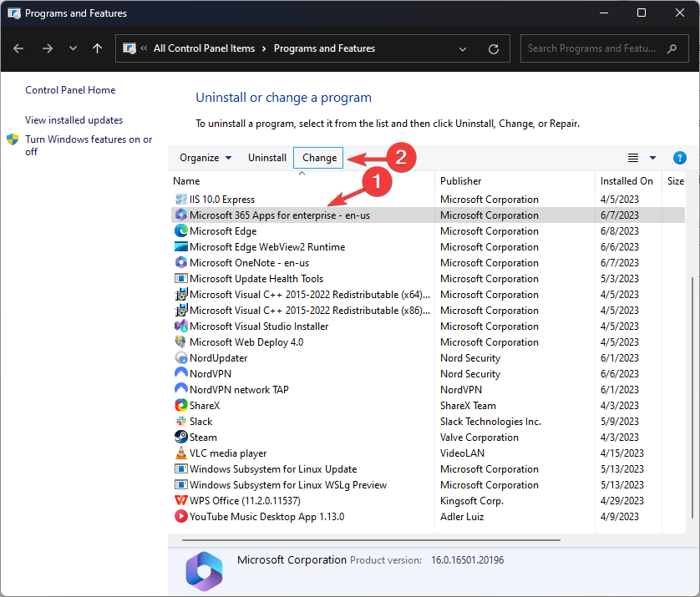The height and width of the screenshot is (597, 700).
Task: Select Visual C++ Redistributable (x64) icon
Action: (180, 295)
